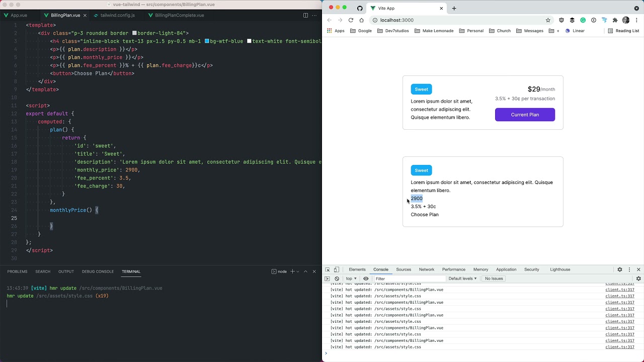Click the split editor icon in VS Code
Screen dimensions: 644x362
coord(305,16)
